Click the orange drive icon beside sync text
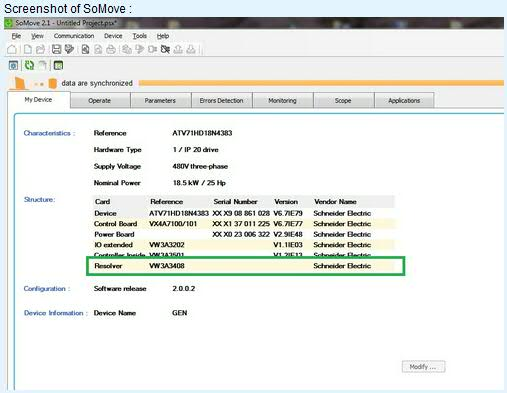Screen dimensions: 507x393 pos(53,83)
